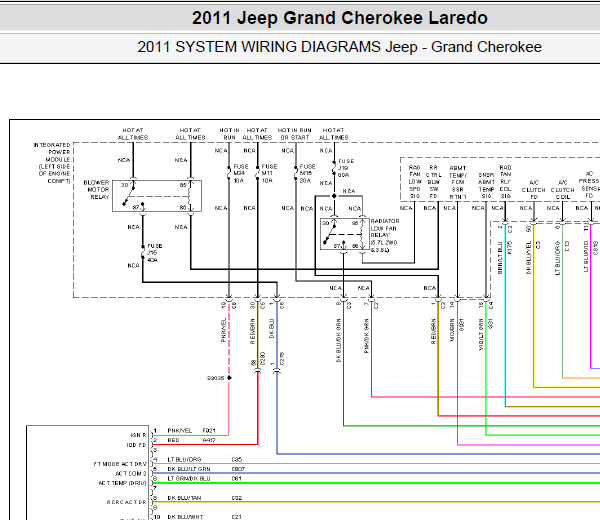This screenshot has height=520, width=600.
Task: Click the 'AMBT TEMP/FCM SSR RTN' label
Action: [458, 183]
